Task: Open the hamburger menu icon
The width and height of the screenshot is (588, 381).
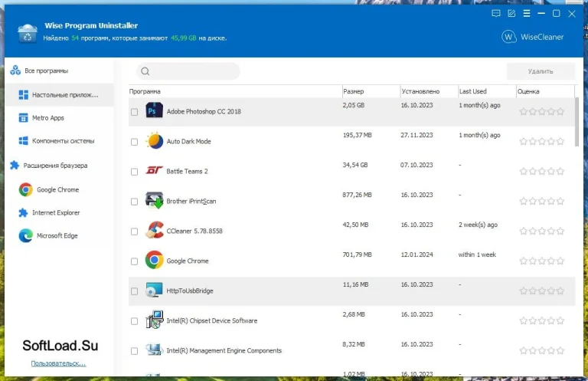Action: click(x=527, y=14)
